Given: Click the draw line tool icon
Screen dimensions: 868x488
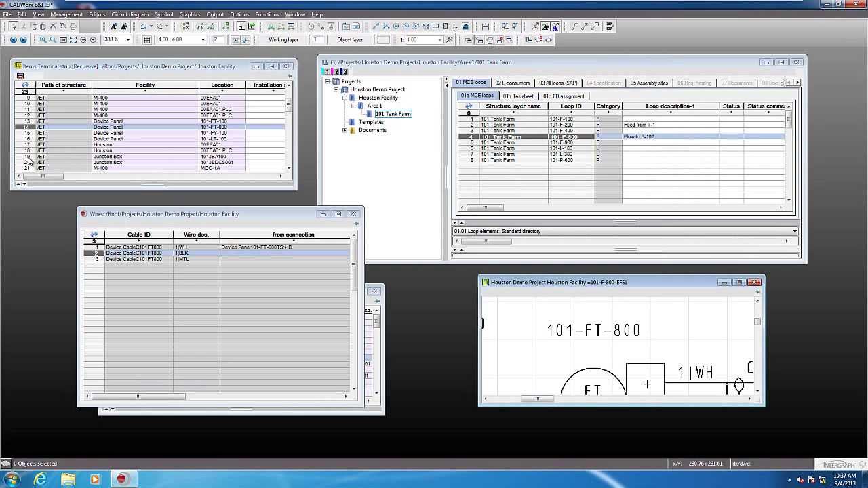Looking at the screenshot, I should pyautogui.click(x=376, y=26).
